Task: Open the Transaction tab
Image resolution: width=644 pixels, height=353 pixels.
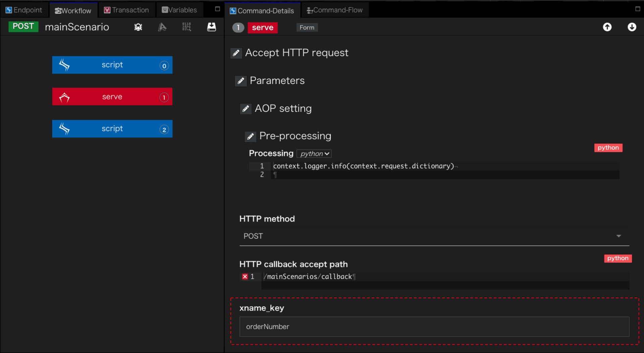Action: click(126, 10)
